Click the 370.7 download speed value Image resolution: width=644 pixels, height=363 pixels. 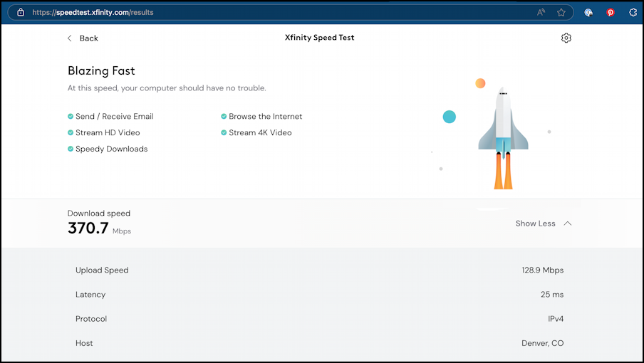88,228
